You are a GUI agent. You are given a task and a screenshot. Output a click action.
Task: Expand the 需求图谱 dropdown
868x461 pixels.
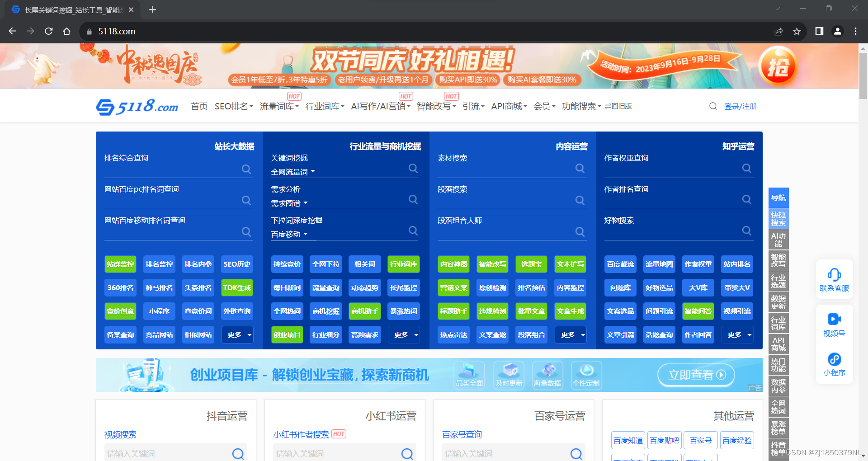289,203
